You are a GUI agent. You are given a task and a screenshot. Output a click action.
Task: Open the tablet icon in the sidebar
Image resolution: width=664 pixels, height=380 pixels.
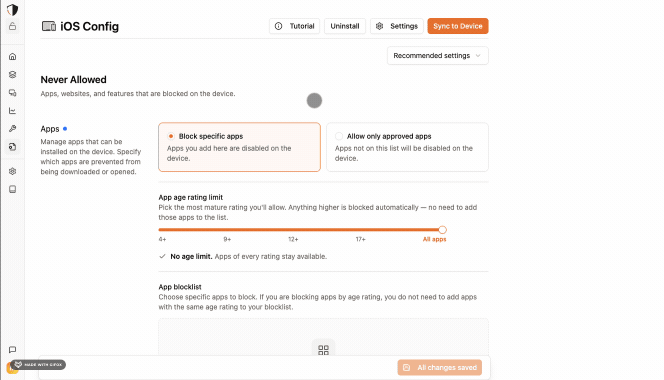click(13, 189)
